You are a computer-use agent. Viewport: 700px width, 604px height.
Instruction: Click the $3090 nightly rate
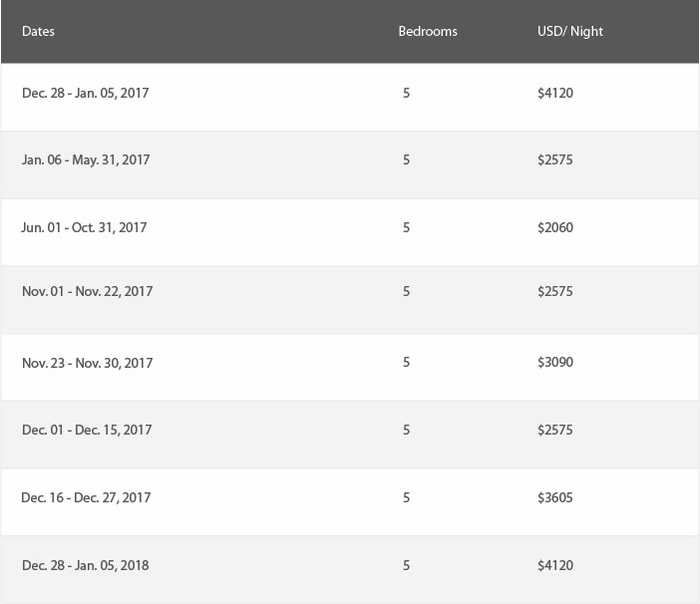pyautogui.click(x=555, y=362)
